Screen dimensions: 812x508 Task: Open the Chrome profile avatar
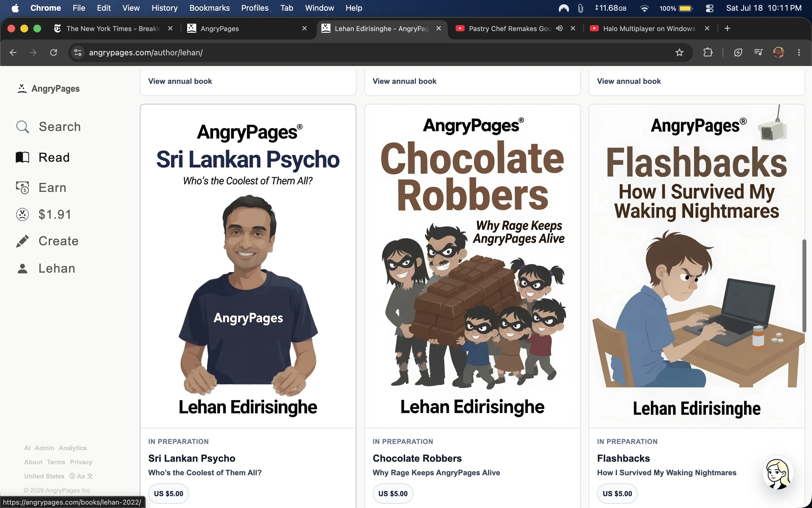778,52
